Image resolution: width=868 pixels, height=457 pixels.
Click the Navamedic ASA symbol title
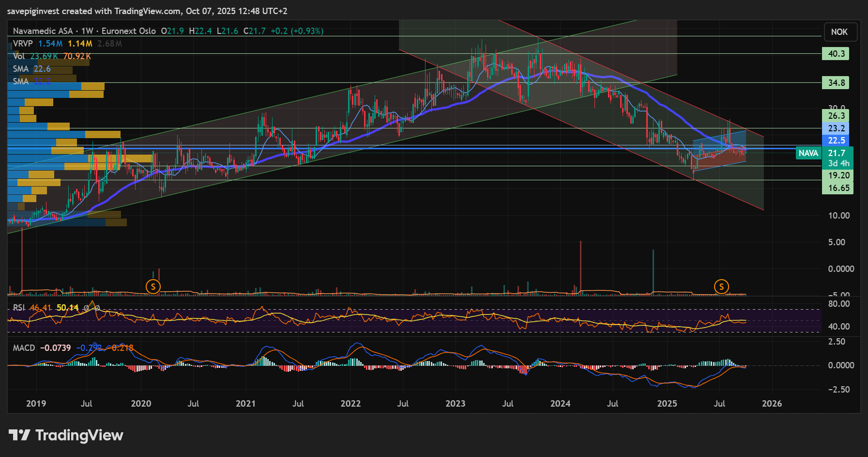[x=43, y=31]
